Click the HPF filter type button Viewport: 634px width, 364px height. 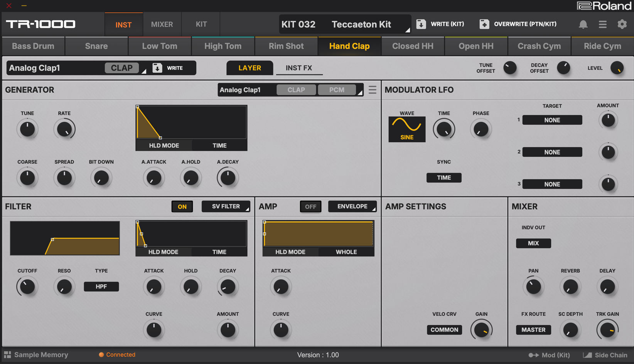101,287
